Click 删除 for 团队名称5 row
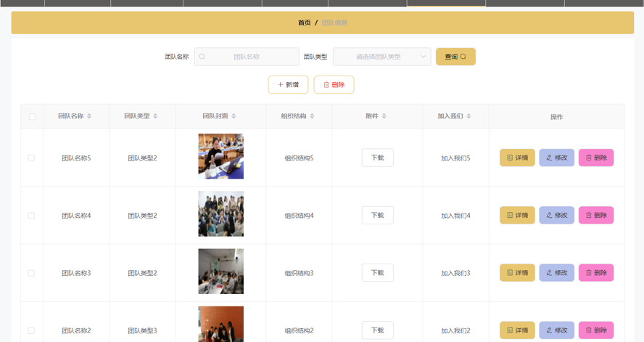This screenshot has height=342, width=644. [596, 158]
